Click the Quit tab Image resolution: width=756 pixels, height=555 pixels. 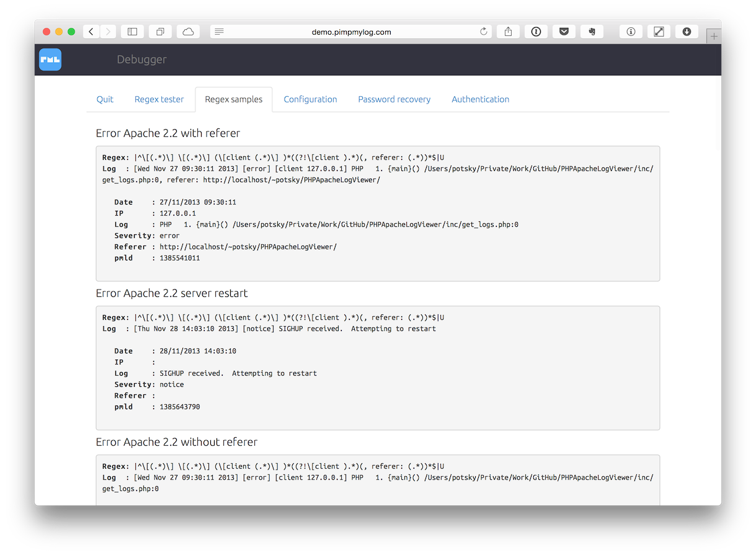click(x=105, y=99)
